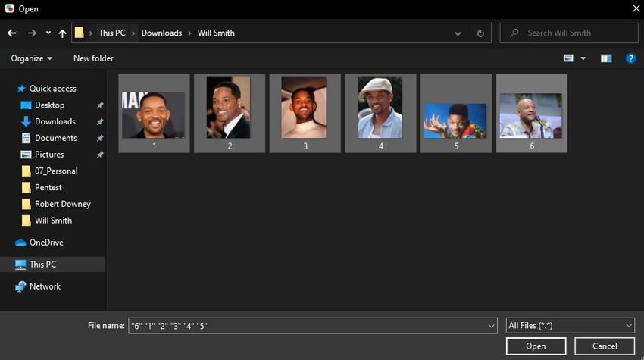Open the 07_Personal folder
This screenshot has width=644, height=360.
(56, 171)
